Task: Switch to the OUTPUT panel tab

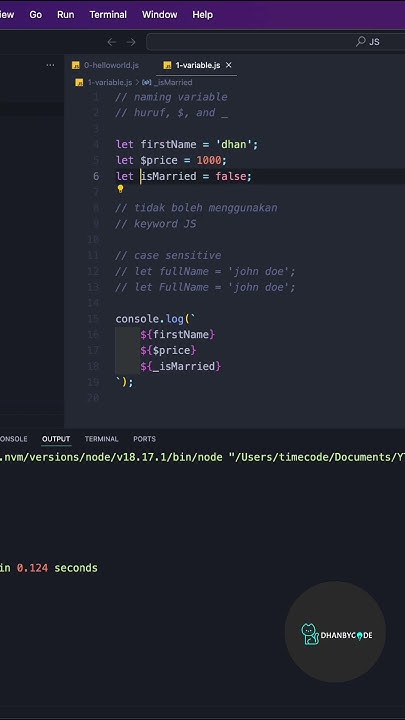Action: coord(56,439)
